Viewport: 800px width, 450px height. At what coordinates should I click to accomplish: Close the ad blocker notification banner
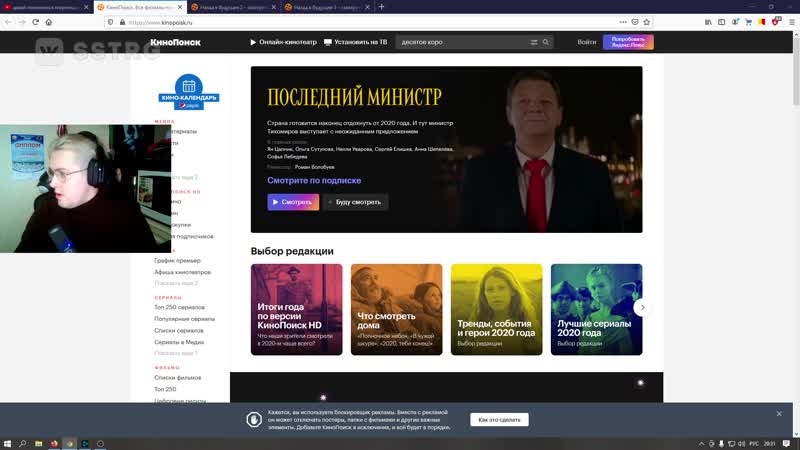779,414
